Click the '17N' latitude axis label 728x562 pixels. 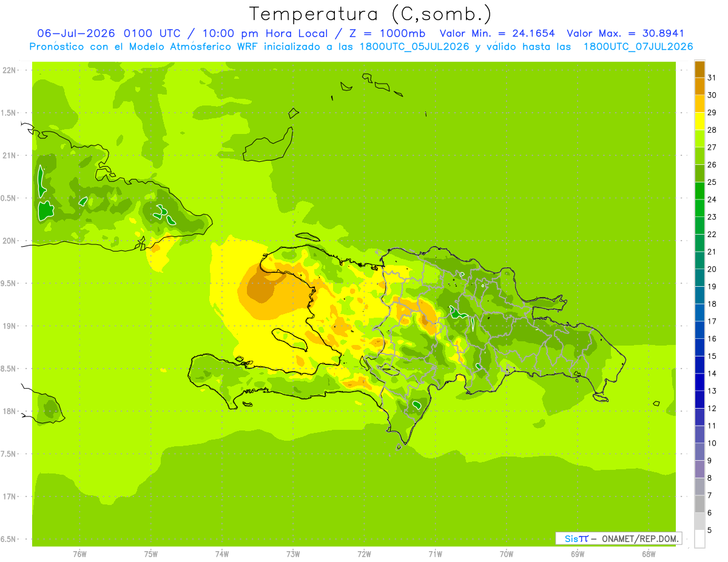[x=10, y=497]
